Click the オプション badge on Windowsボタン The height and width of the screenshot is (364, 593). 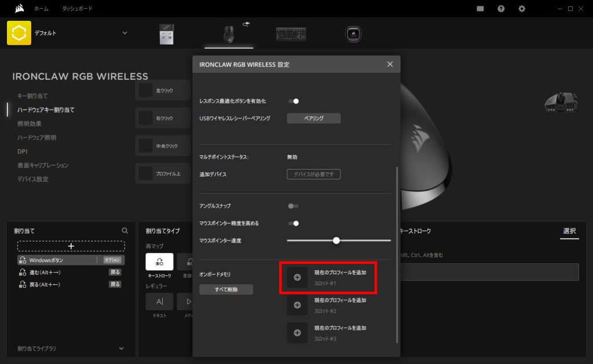pos(112,260)
